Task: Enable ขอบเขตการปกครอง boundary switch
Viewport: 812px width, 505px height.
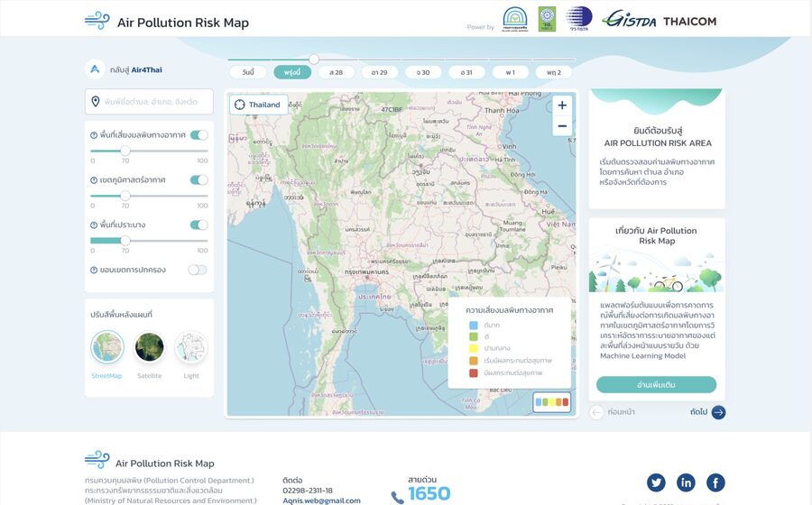Action: point(198,271)
